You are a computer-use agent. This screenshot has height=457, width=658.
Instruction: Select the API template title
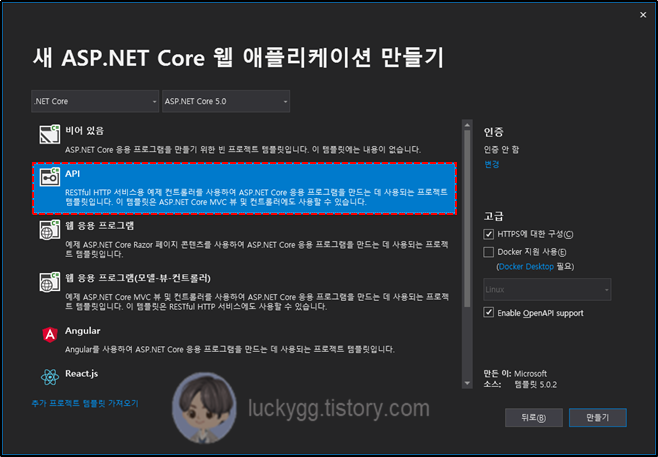pos(72,174)
